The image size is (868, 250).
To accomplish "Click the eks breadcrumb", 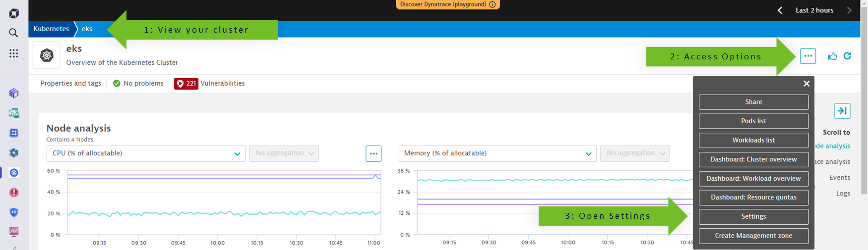I will (x=87, y=29).
